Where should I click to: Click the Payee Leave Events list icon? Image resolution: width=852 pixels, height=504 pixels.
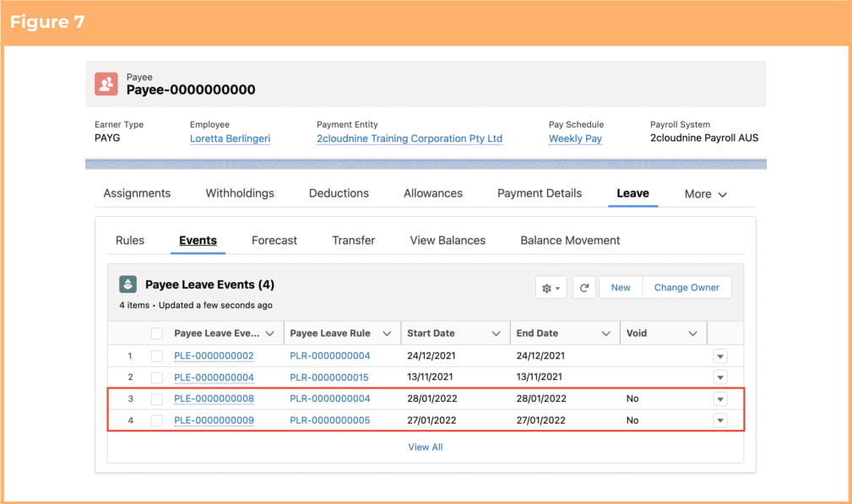(x=128, y=284)
